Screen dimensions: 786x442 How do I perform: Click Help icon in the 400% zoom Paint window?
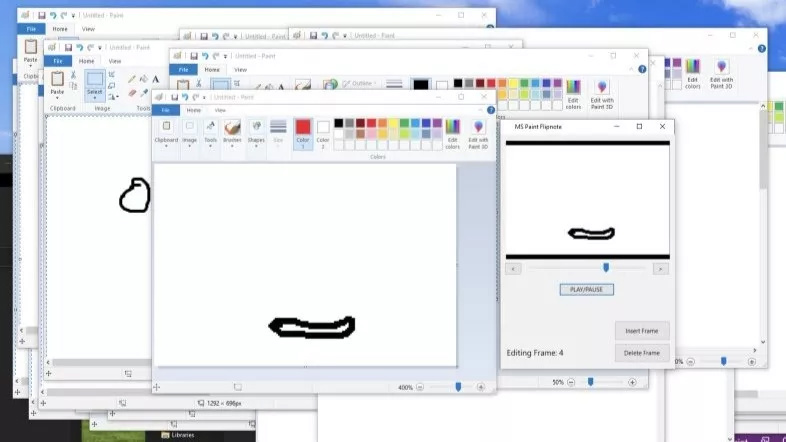(x=491, y=110)
